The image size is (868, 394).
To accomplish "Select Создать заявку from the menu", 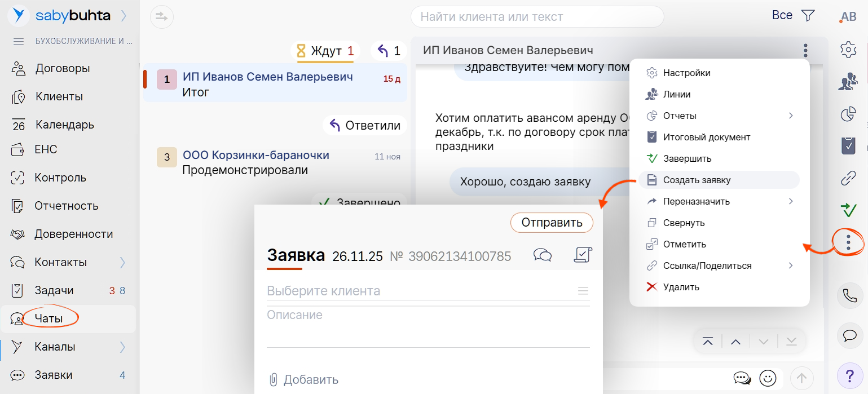I will point(697,180).
